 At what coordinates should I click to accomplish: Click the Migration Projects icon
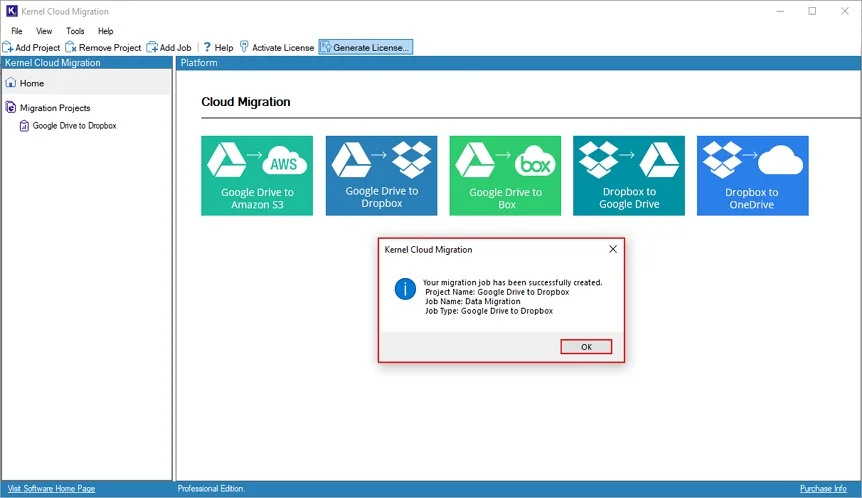click(x=10, y=107)
